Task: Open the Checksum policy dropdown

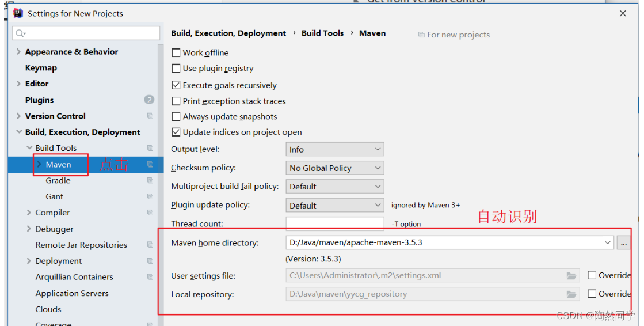Action: coord(335,168)
